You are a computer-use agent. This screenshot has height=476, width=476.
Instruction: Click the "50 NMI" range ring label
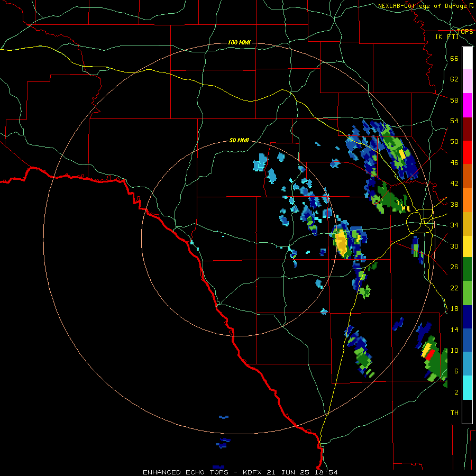tap(239, 140)
